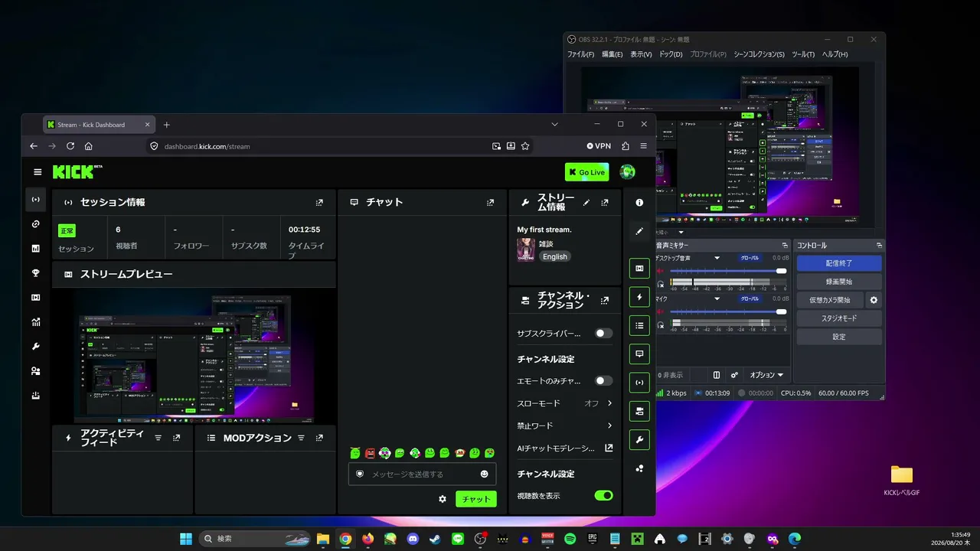Adjust デスクトップ音声 volume slider in OBS

click(728, 271)
